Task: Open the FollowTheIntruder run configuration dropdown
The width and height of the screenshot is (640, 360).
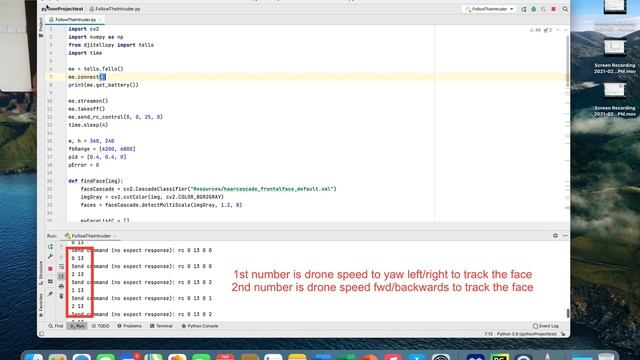Action: point(489,9)
